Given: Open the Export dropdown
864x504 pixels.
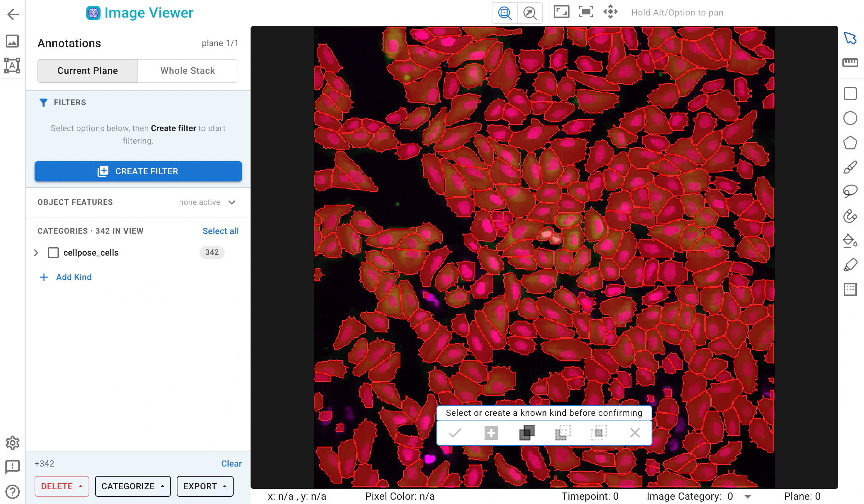Looking at the screenshot, I should [x=205, y=486].
